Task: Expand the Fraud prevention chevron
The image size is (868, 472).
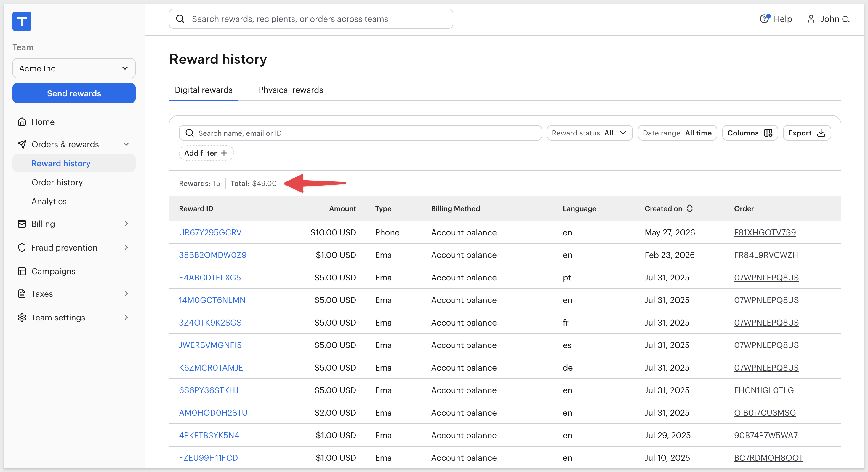Action: pos(126,248)
